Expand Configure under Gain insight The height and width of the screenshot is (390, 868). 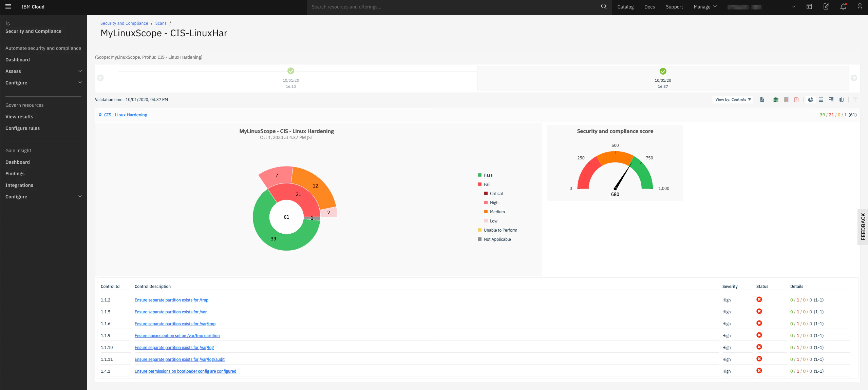point(43,197)
